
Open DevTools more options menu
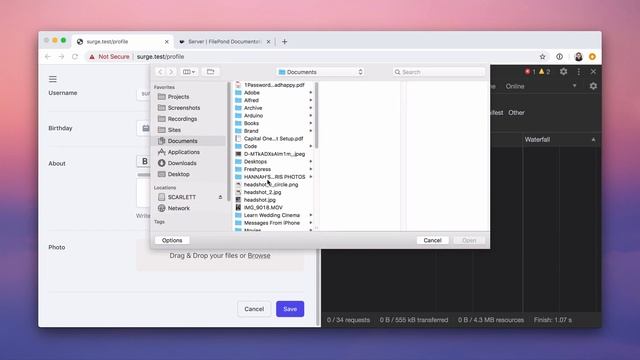pyautogui.click(x=579, y=71)
